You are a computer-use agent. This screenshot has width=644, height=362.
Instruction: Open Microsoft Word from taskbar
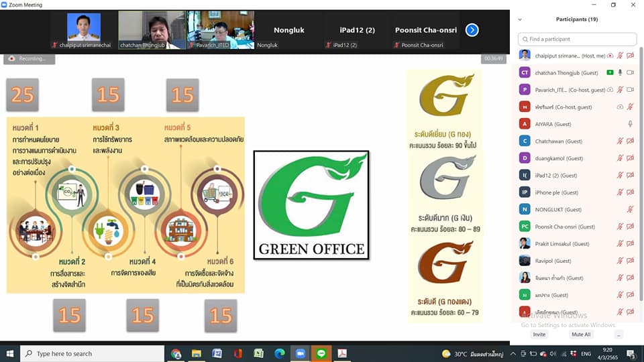(x=217, y=353)
